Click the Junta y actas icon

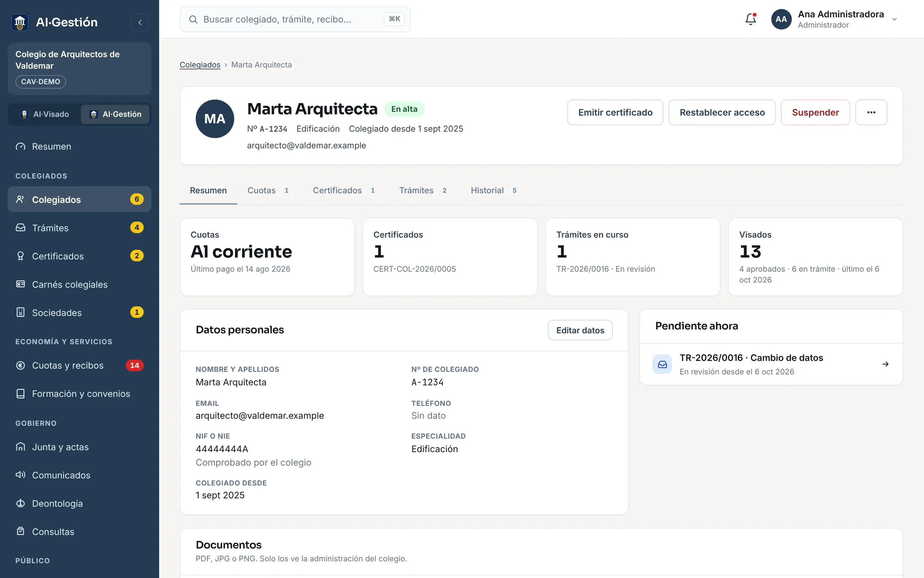[x=20, y=447]
